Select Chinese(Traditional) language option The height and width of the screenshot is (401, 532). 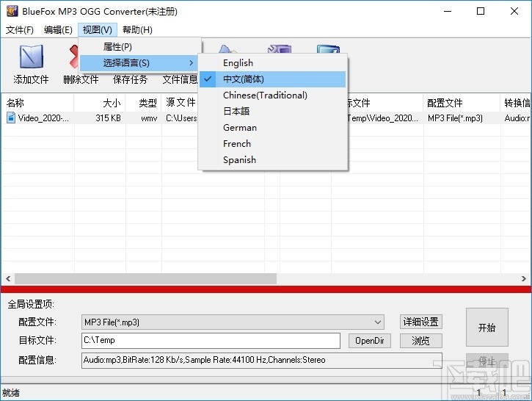point(272,95)
